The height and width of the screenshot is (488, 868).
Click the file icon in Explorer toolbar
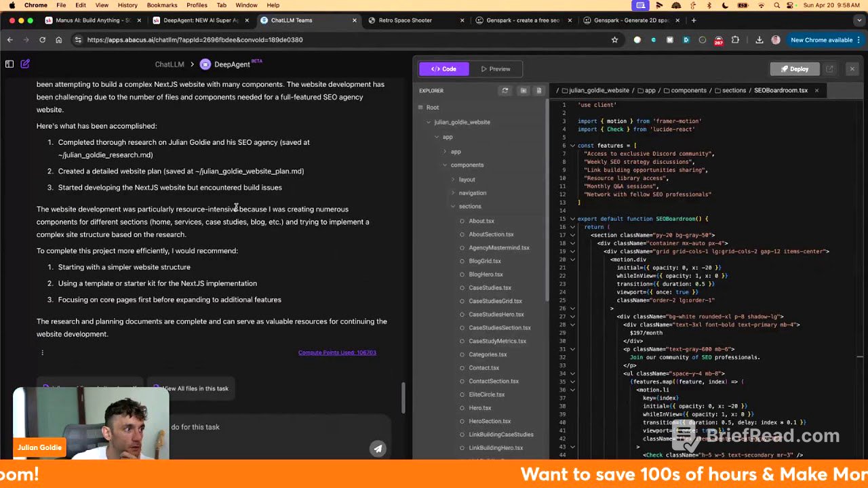[539, 90]
